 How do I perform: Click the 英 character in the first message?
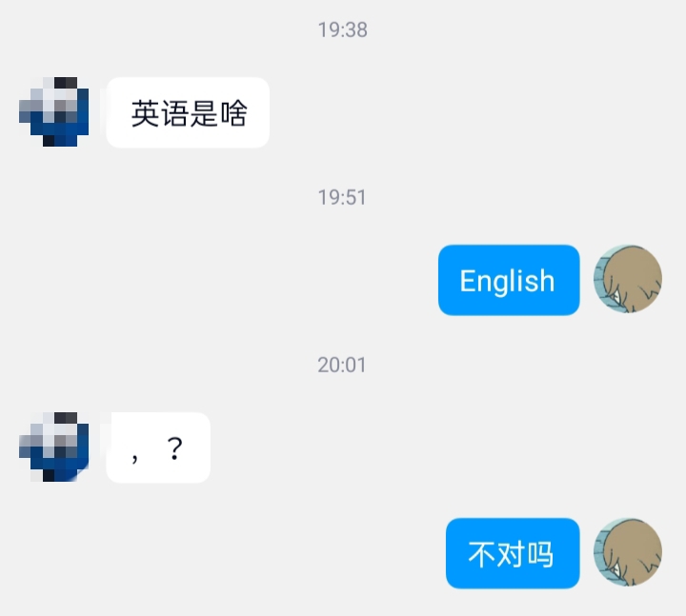145,113
